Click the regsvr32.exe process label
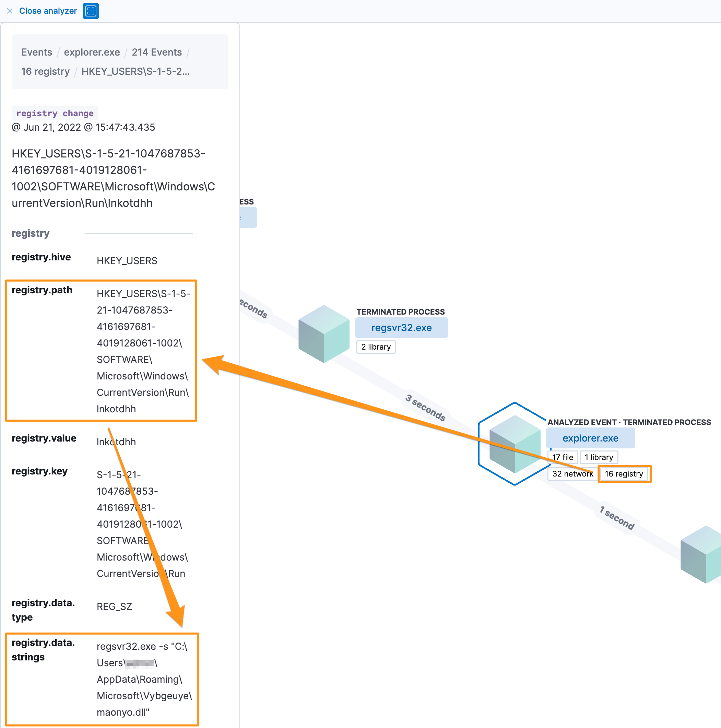The image size is (721, 728). pos(402,327)
